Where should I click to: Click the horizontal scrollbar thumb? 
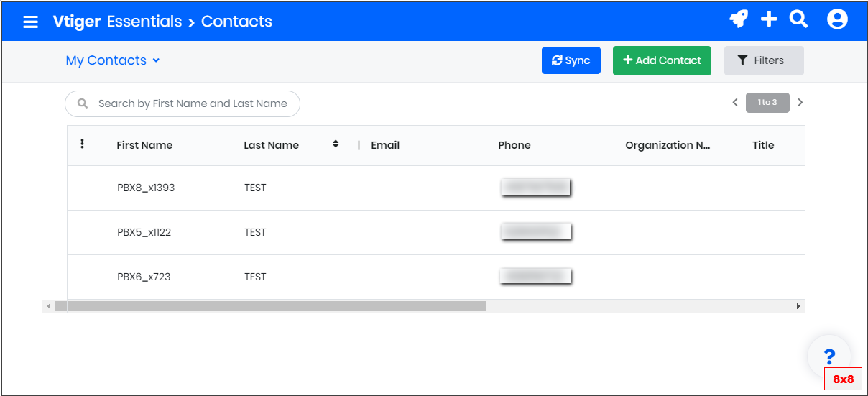(x=271, y=306)
